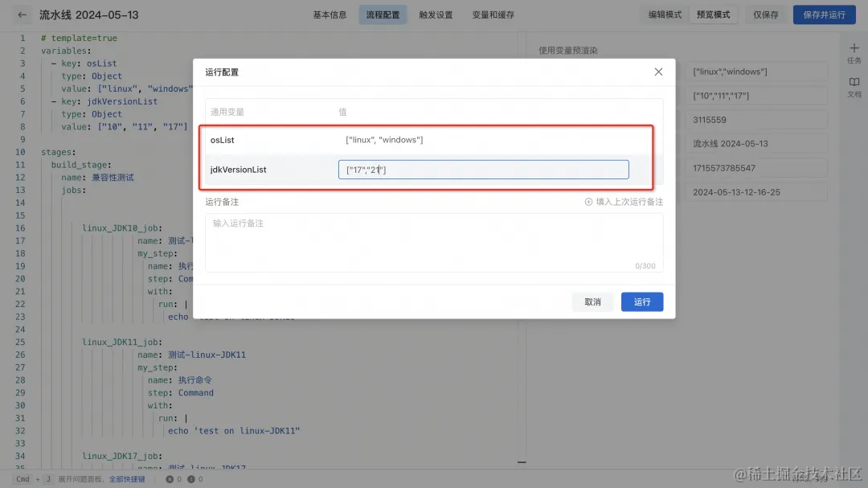Click the jdkVersionList label in dialog

click(x=238, y=170)
